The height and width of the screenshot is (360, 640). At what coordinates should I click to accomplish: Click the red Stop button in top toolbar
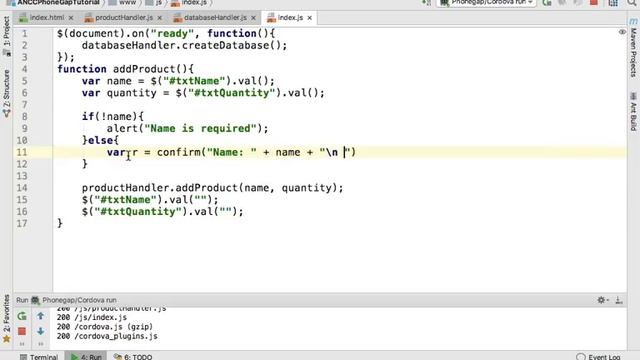tap(594, 2)
